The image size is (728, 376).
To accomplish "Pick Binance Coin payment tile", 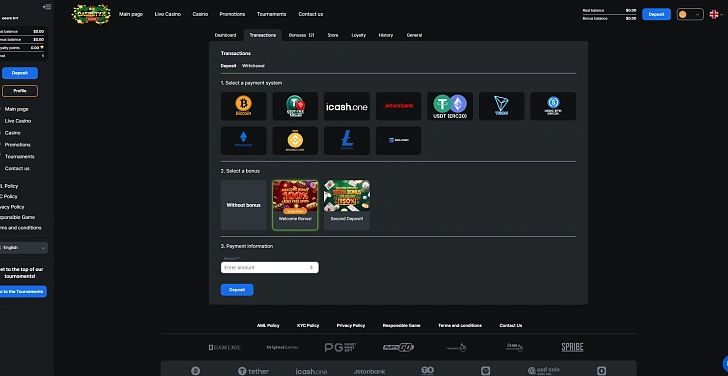I will [x=295, y=140].
